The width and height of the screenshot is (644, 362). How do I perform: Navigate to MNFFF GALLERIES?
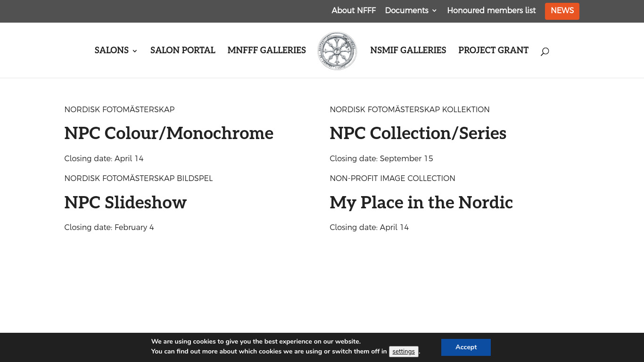[267, 50]
